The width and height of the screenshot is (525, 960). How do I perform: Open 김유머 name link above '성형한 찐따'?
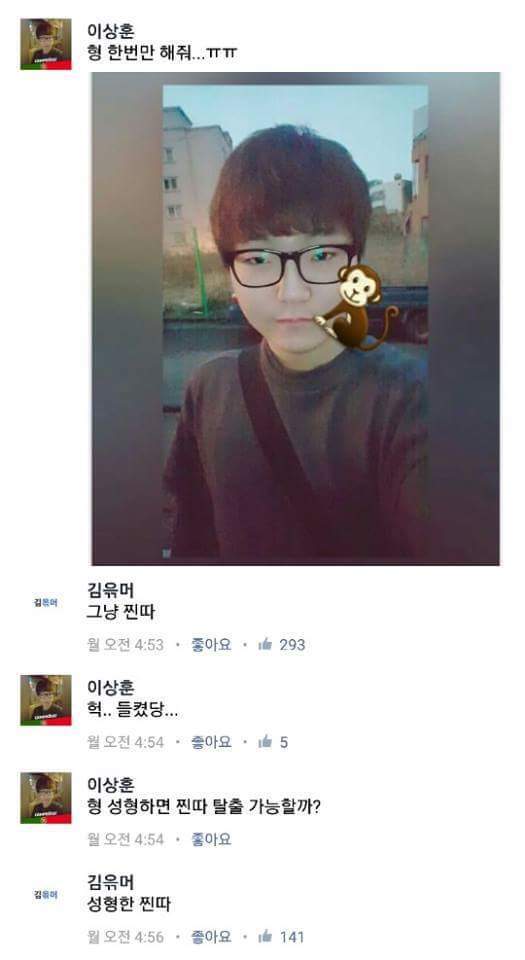(x=111, y=882)
